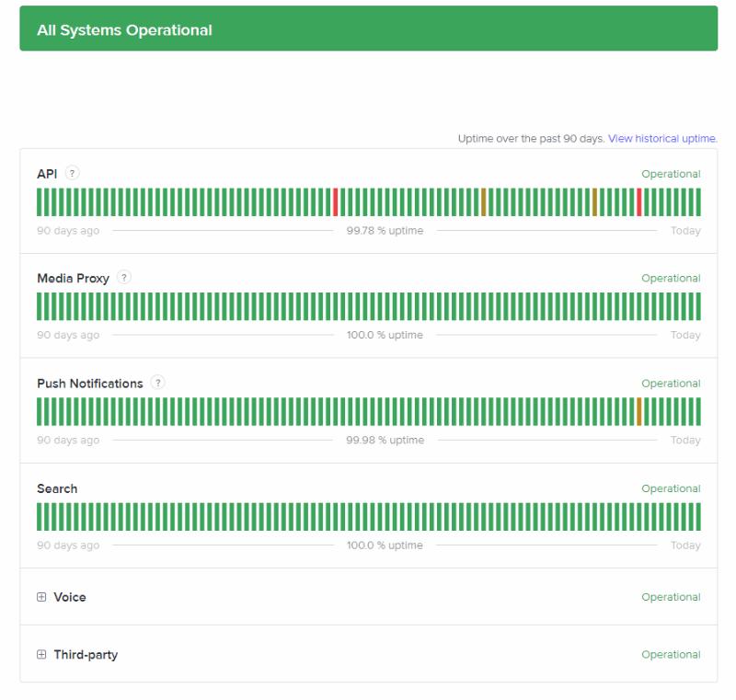Open the Media Proxy help question mark
This screenshot has height=700, width=736.
[124, 277]
